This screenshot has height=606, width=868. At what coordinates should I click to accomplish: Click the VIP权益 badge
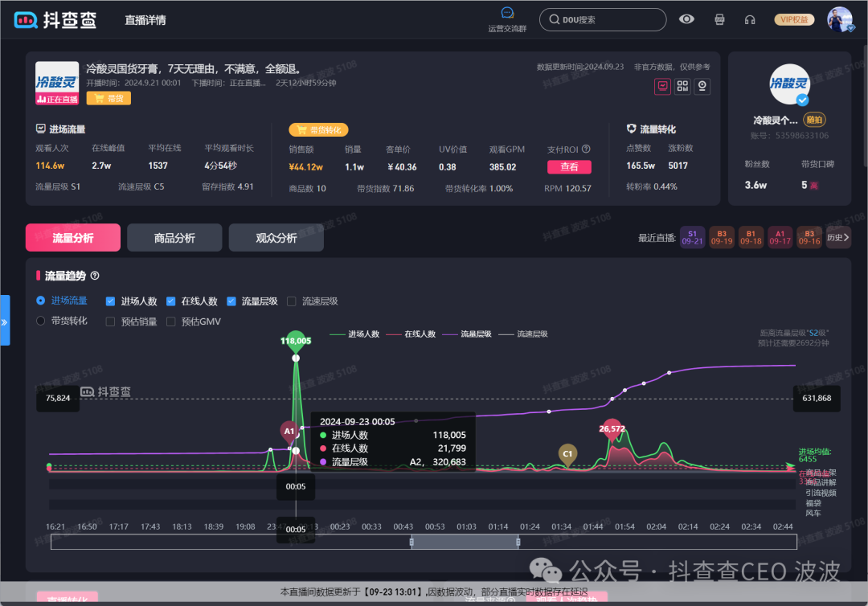coord(794,19)
